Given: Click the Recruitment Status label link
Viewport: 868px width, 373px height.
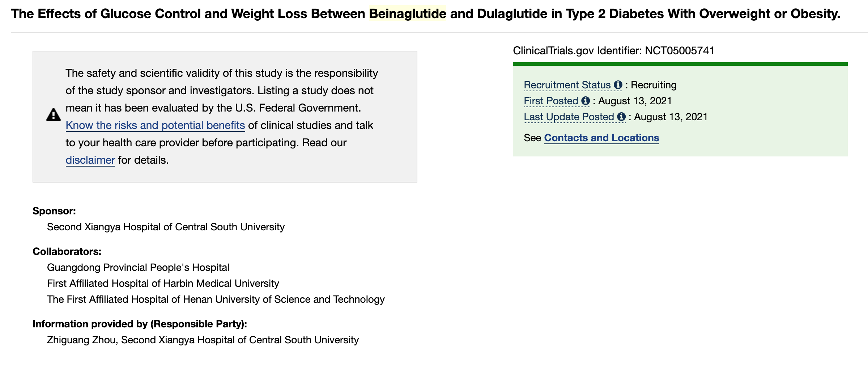Looking at the screenshot, I should [567, 85].
